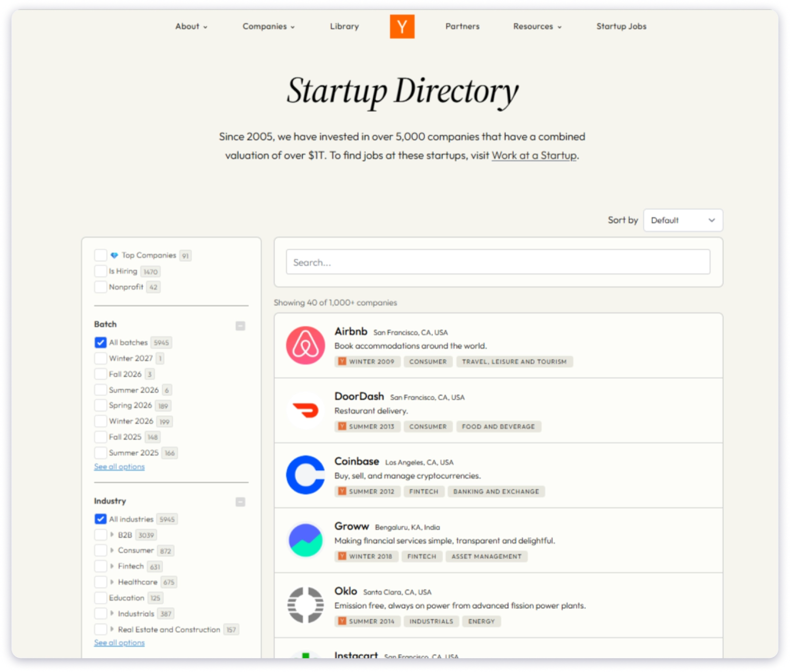Open the Airbnb company name link
The height and width of the screenshot is (672, 790).
[351, 331]
